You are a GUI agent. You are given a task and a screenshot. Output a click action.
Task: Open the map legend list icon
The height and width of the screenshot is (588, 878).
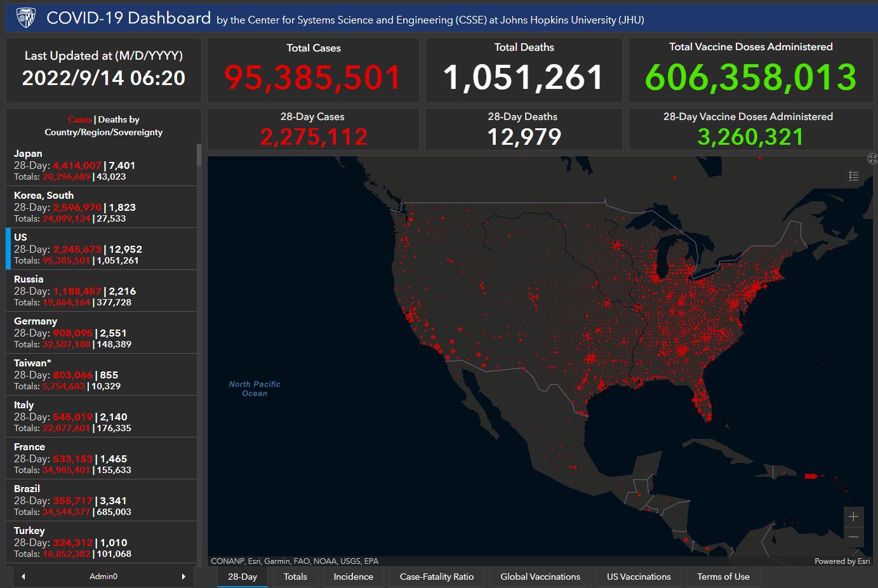(854, 177)
